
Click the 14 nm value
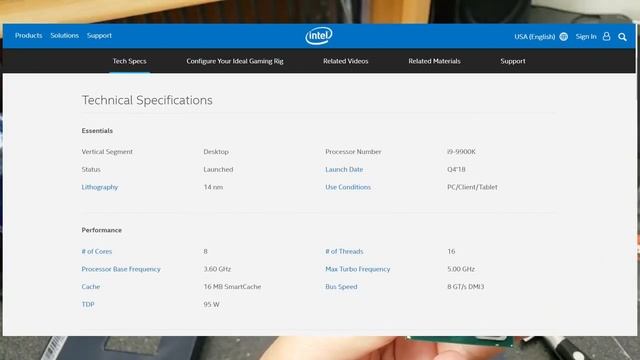pos(213,187)
